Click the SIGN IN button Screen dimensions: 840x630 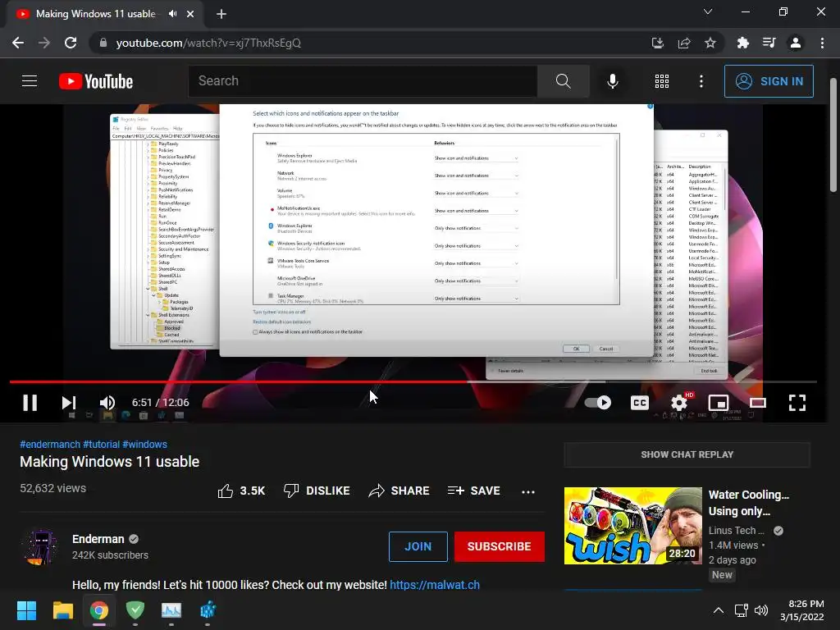(769, 81)
